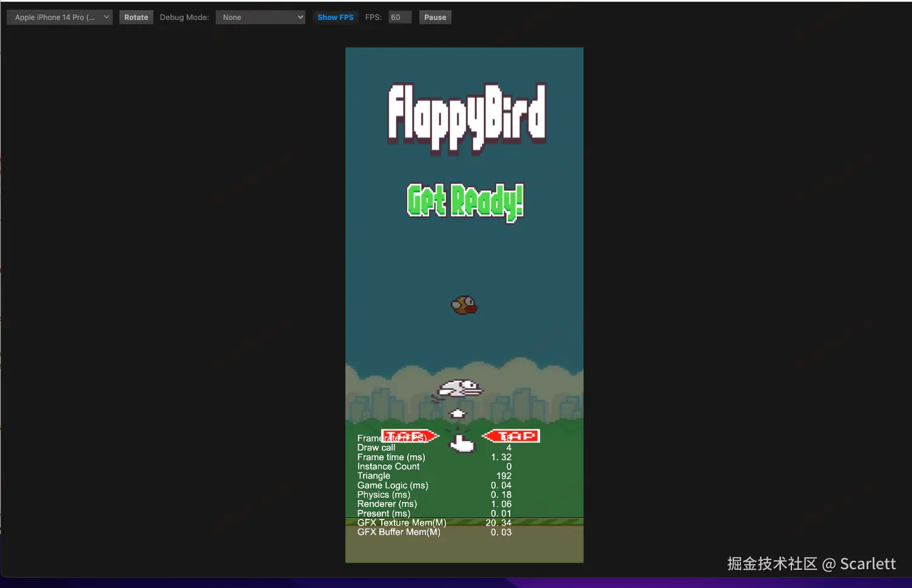Click the gray tutorial bird above hand
The image size is (912, 588).
coord(460,389)
